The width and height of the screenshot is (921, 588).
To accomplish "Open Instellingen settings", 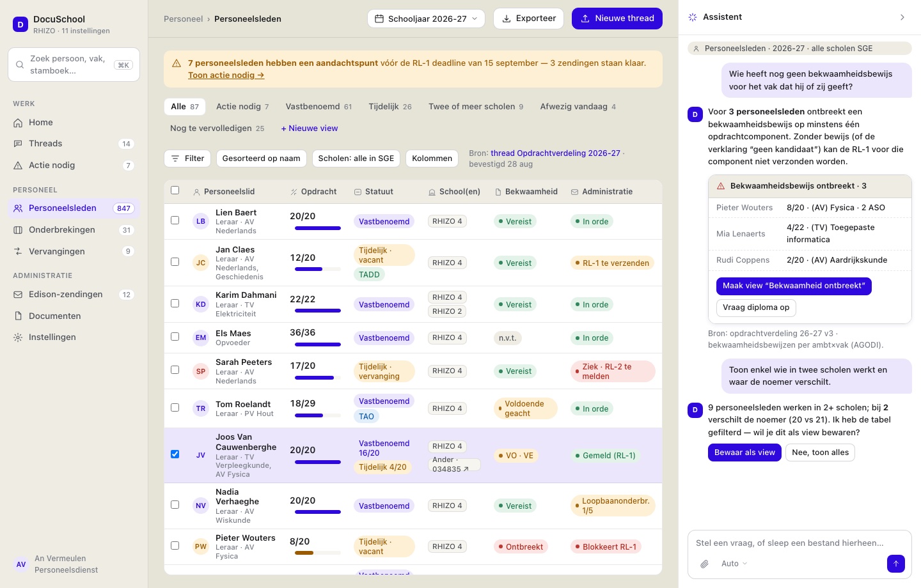I will click(x=74, y=337).
